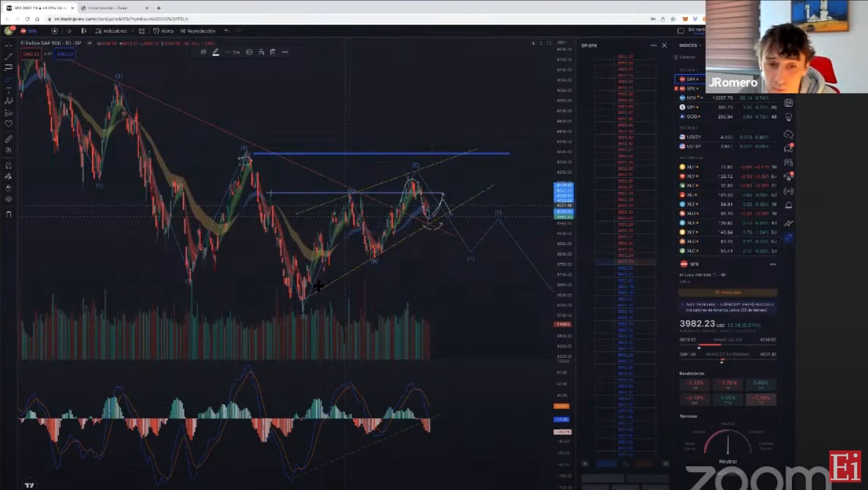The height and width of the screenshot is (490, 868).
Task: Select the text annotation tool
Action: [x=8, y=90]
